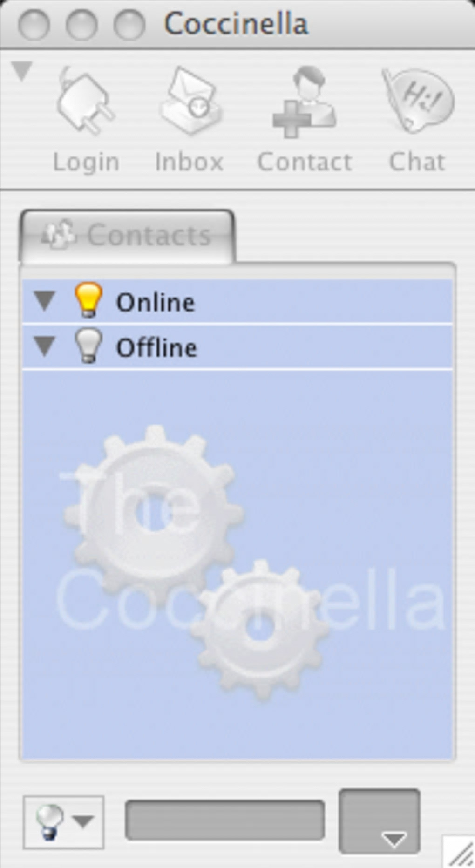Click the Login plug icon
Screen dimensions: 475x868
coord(85,101)
